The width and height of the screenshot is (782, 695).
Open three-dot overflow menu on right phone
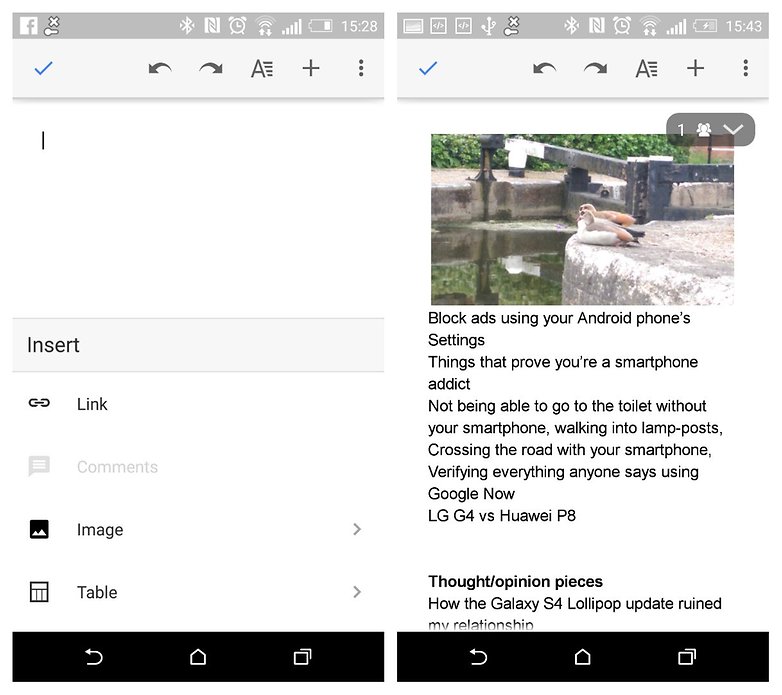pyautogui.click(x=746, y=68)
